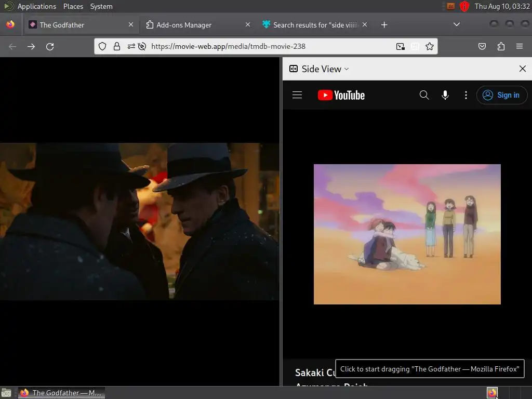The image size is (532, 399).
Task: Open the clock showing Thu Aug 10
Action: 502,6
